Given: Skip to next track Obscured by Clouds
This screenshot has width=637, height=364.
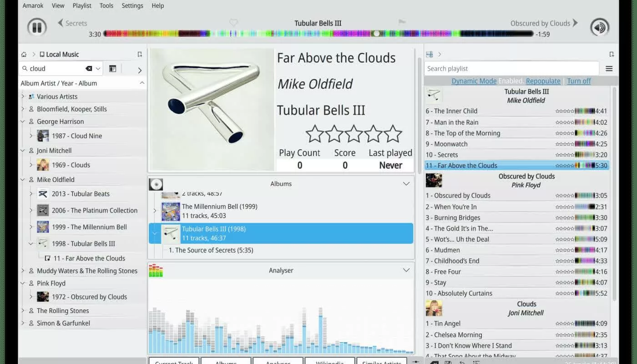Looking at the screenshot, I should (x=544, y=23).
